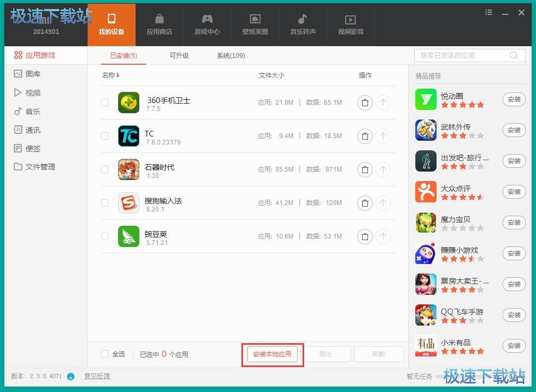Viewport: 536px width, 392px height.
Task: Tick the 搜狗输入法 checkbox
Action: (x=105, y=203)
